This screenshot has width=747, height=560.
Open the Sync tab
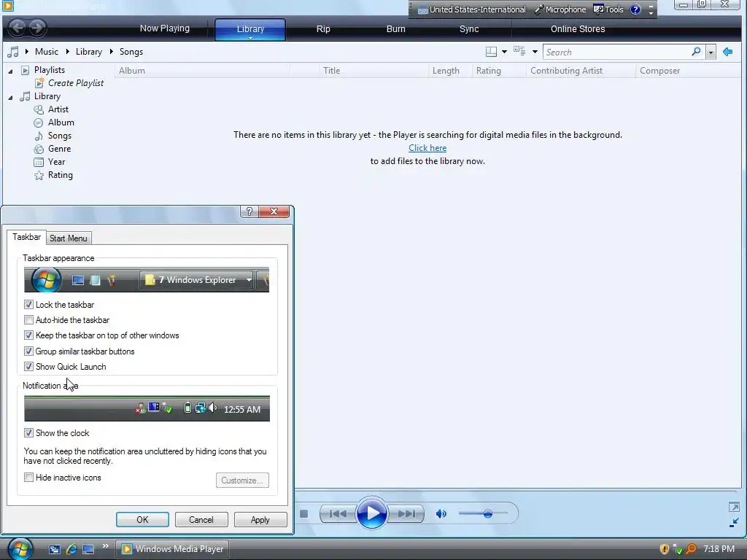469,29
